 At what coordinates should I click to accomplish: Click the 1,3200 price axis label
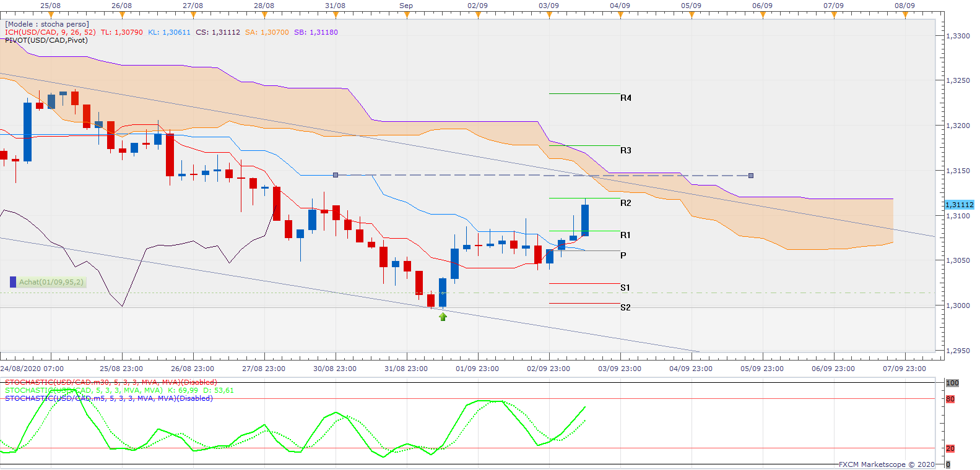pos(958,126)
